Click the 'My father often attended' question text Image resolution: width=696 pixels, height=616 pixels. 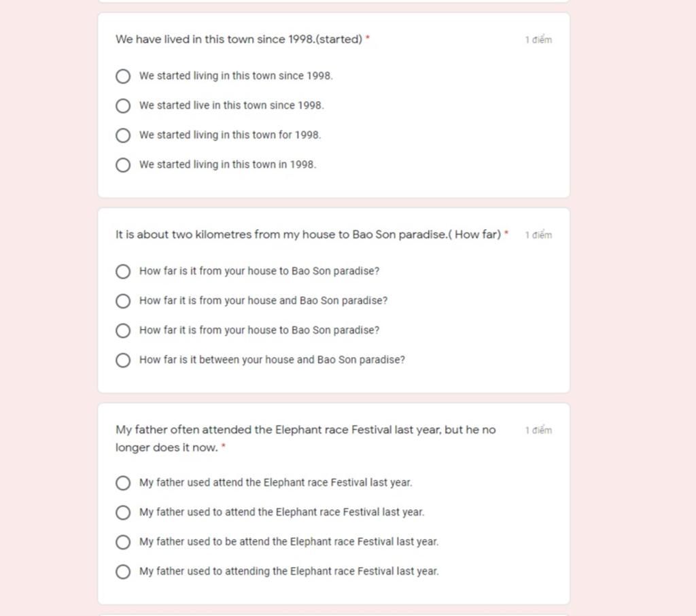[305, 439]
